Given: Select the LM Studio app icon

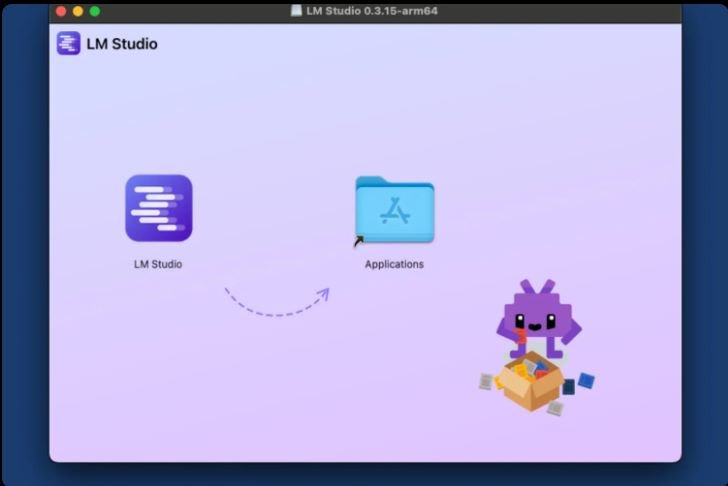Looking at the screenshot, I should coord(159,208).
